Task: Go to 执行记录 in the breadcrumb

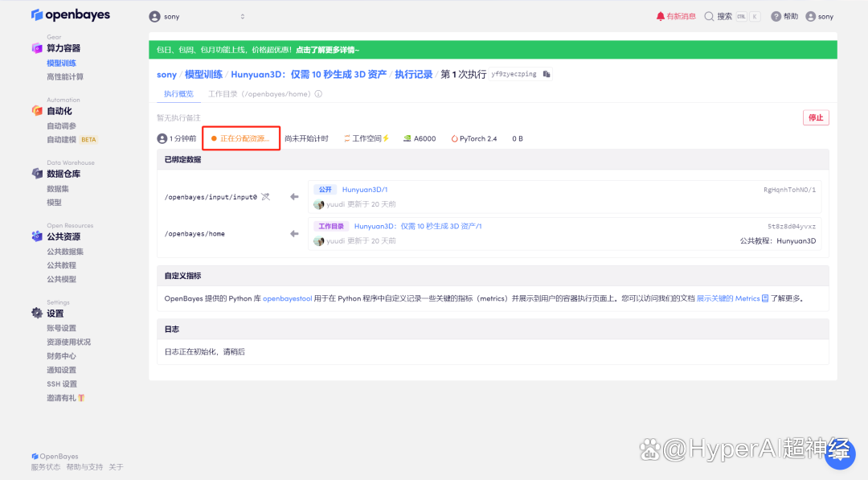Action: click(414, 74)
